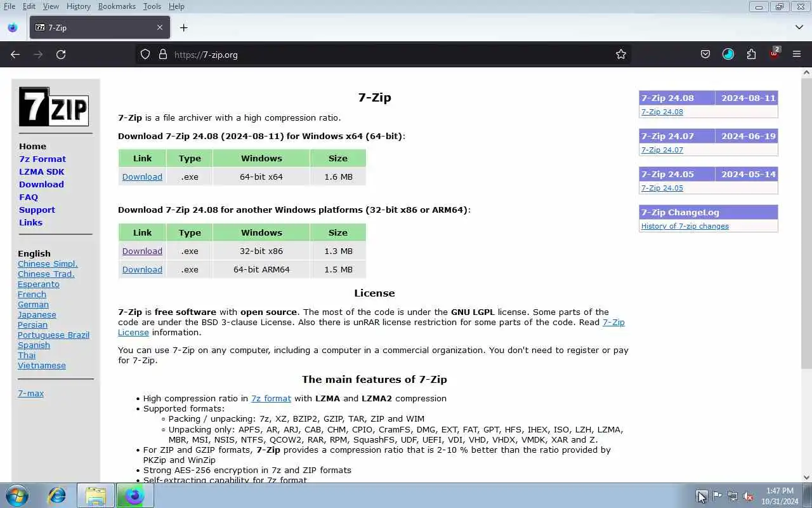Select the 7-Zip browser tab

point(100,27)
